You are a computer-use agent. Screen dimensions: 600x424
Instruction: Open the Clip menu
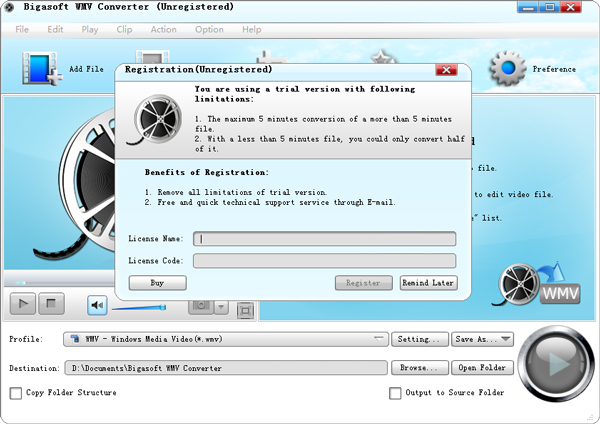pos(124,30)
